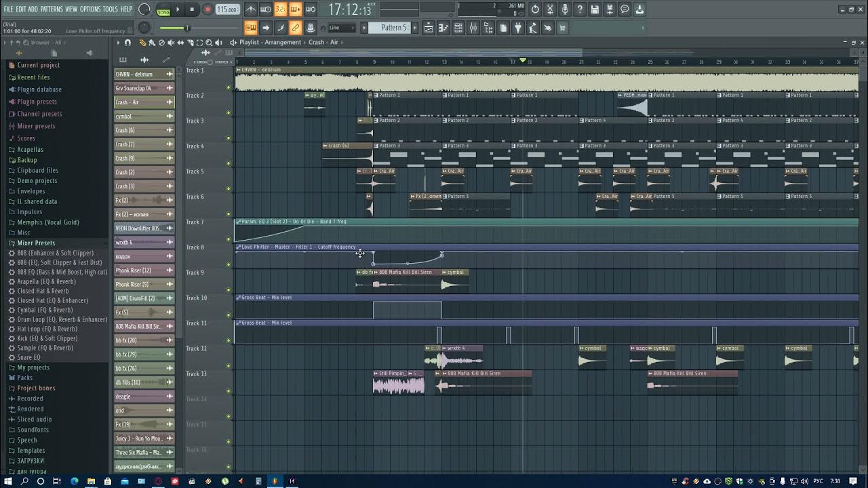Open the PATTERNS menu
This screenshot has width=868, height=488.
pos(52,9)
